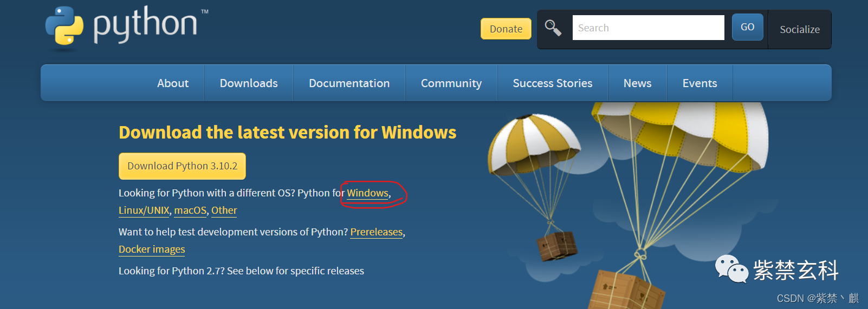
Task: Follow the macOS link
Action: pyautogui.click(x=190, y=211)
